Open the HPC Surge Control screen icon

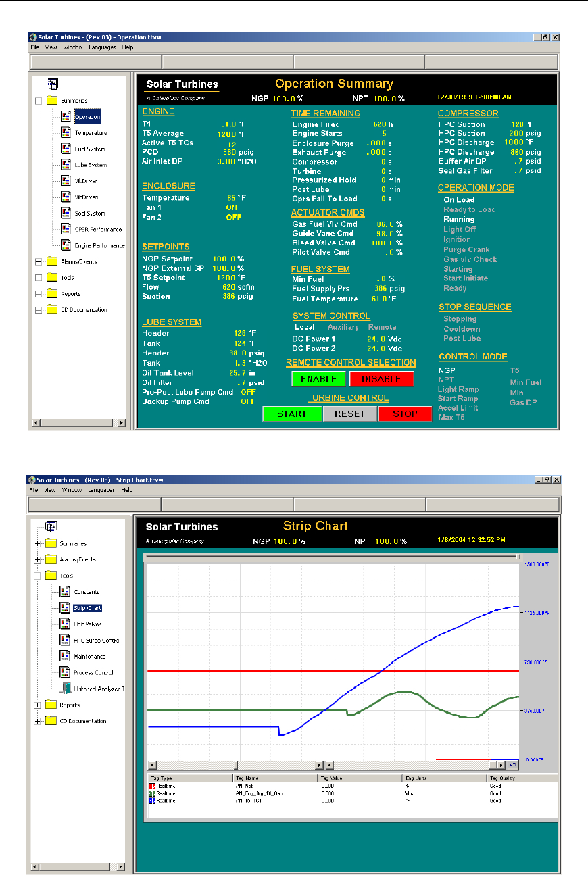(x=66, y=641)
